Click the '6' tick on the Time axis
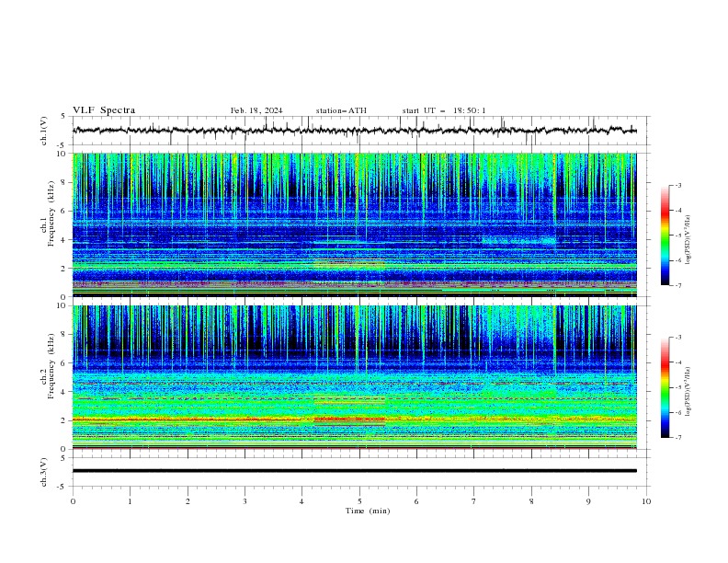The height and width of the screenshot is (563, 728). [x=416, y=501]
